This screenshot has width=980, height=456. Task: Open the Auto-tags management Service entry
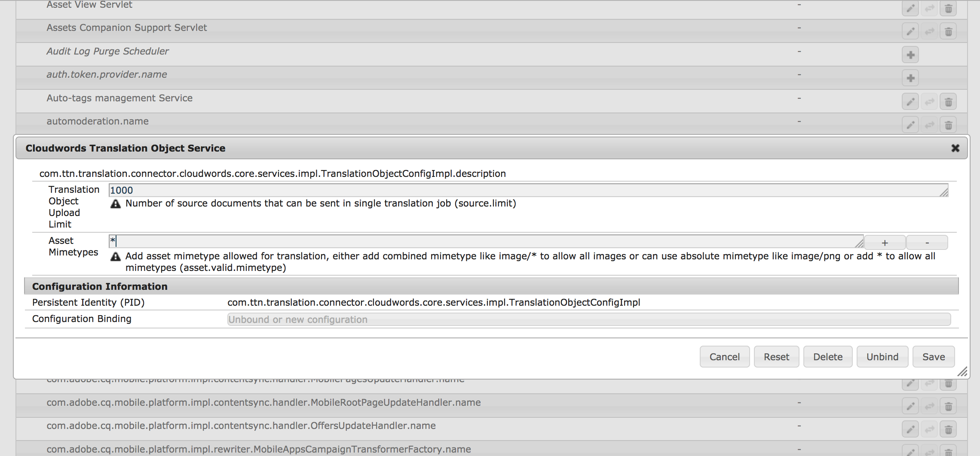(119, 98)
